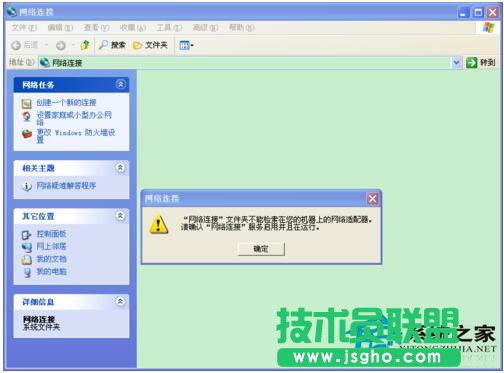504x373 pixels.
Task: Click the 网络任务 panel header
Action: point(71,85)
